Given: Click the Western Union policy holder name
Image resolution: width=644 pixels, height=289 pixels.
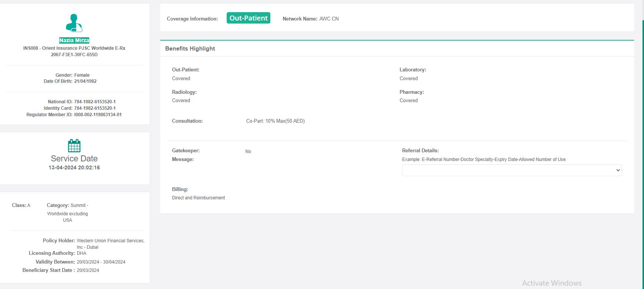Looking at the screenshot, I should pos(110,241).
